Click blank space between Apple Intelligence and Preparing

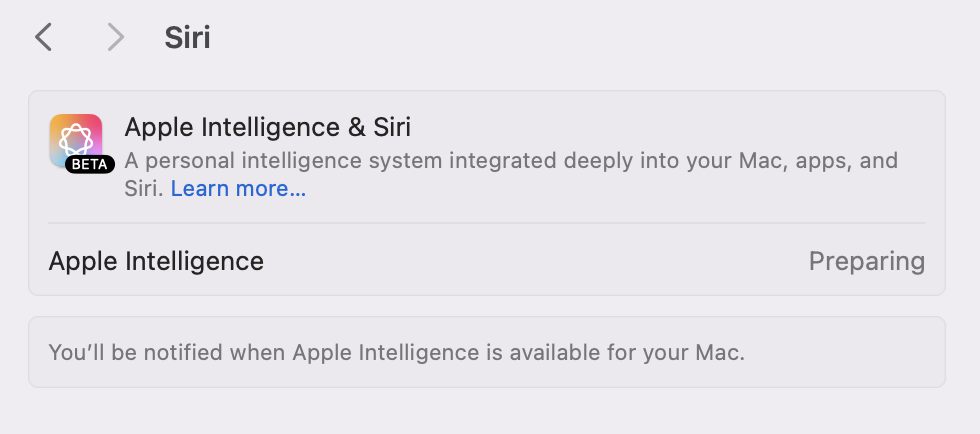tap(530, 262)
